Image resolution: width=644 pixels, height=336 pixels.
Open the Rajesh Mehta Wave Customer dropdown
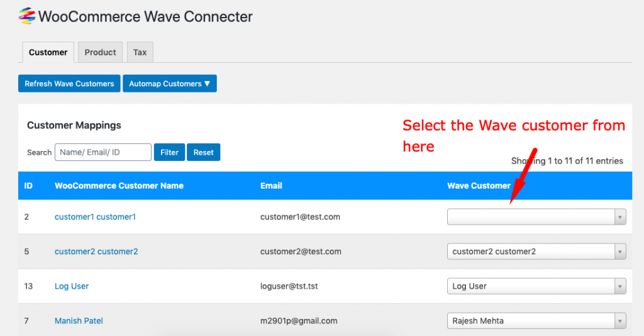pos(536,321)
